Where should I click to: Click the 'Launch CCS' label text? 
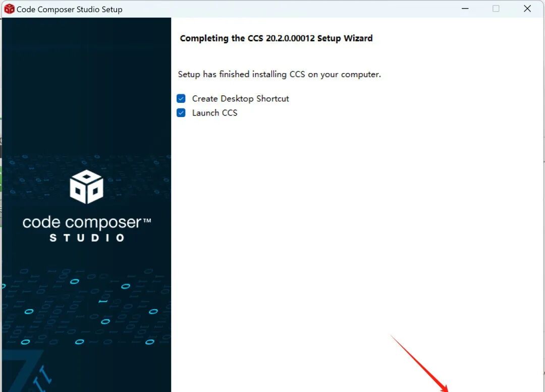click(x=215, y=113)
